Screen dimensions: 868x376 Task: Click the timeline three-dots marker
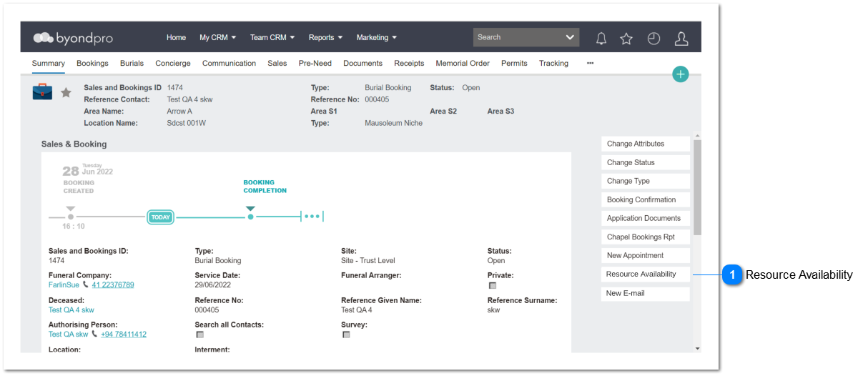click(312, 216)
